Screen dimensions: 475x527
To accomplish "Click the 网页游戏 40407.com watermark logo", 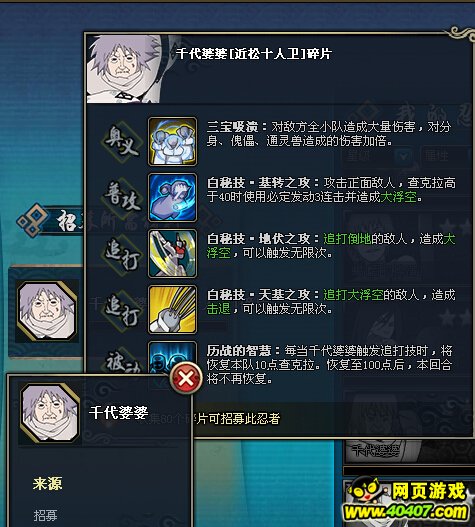I will click(x=407, y=501).
